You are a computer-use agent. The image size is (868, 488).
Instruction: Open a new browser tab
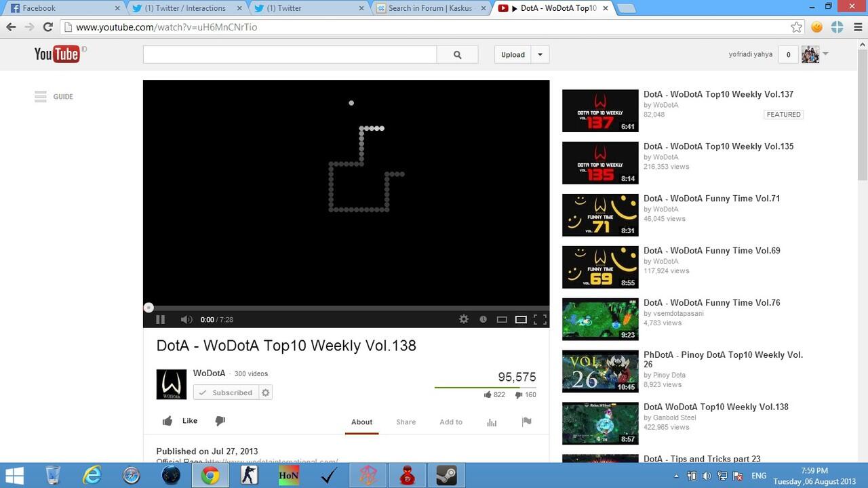pyautogui.click(x=625, y=8)
